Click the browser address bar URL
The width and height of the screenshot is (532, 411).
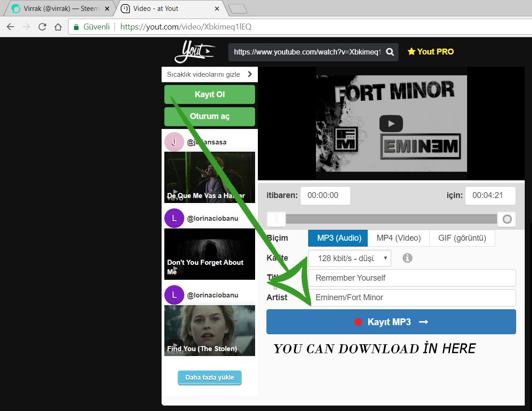pos(186,27)
